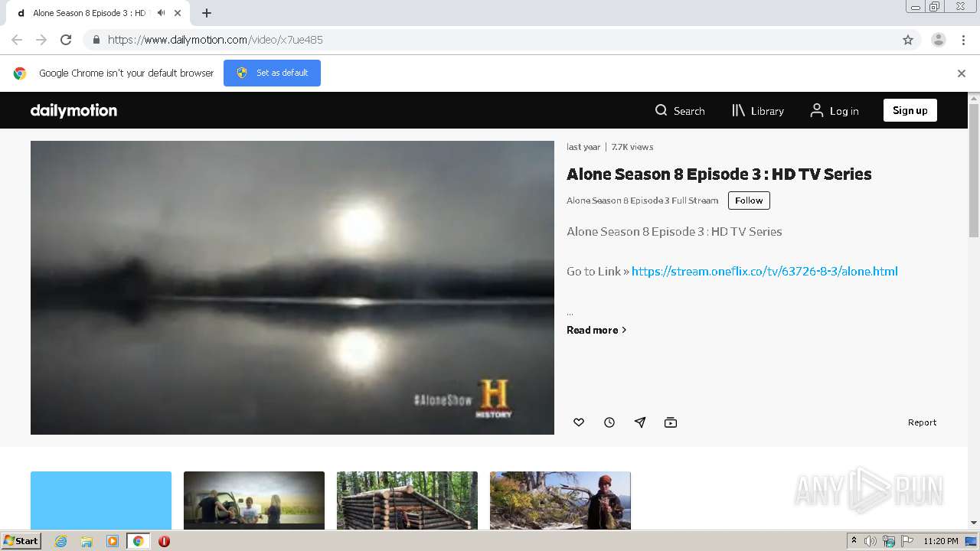Go back to previous page

click(17, 40)
